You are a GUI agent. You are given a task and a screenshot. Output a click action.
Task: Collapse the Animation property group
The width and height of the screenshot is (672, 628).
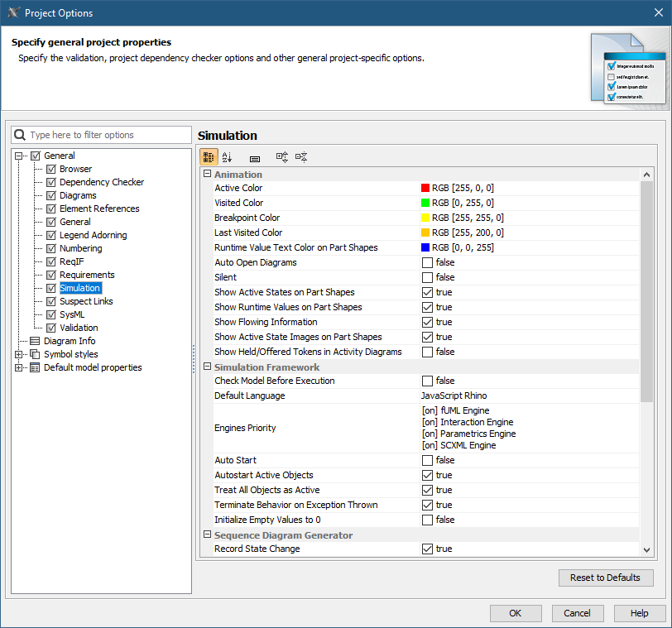tap(207, 175)
